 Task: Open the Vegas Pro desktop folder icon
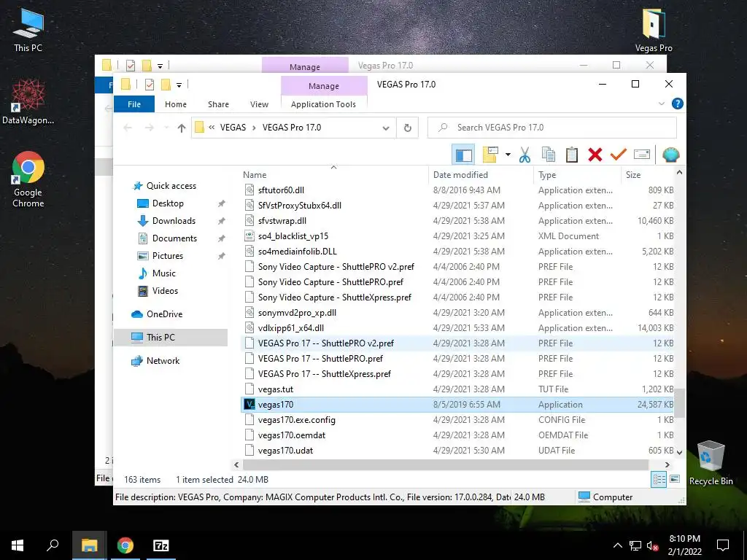(653, 30)
